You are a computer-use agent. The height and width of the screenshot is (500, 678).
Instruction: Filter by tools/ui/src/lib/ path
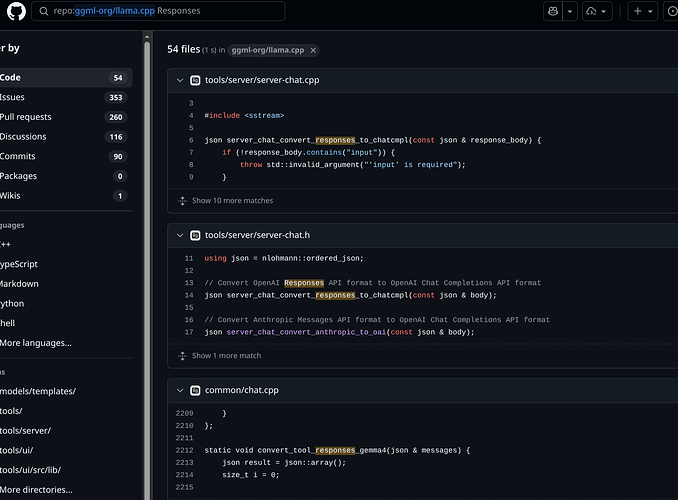[30, 470]
